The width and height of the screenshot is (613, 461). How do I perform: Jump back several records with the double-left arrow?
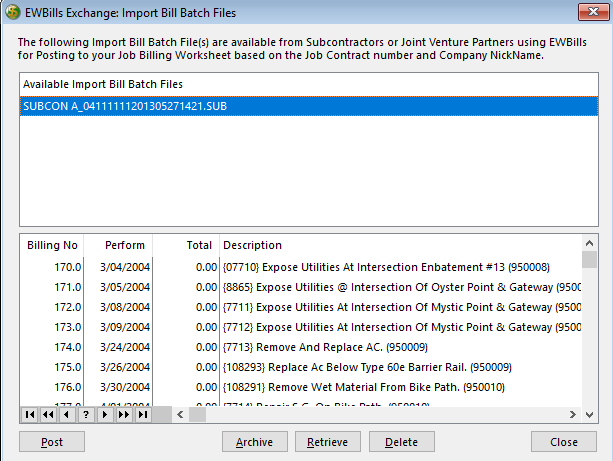(x=48, y=414)
